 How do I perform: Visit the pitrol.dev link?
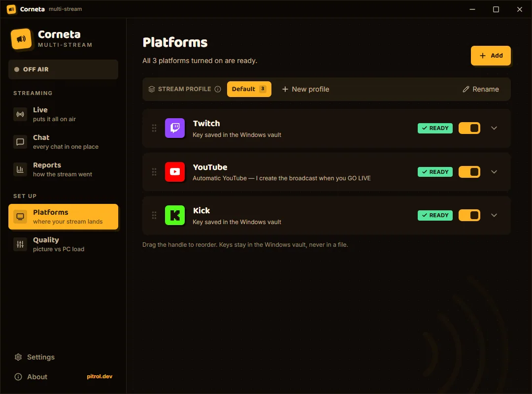pyautogui.click(x=100, y=376)
